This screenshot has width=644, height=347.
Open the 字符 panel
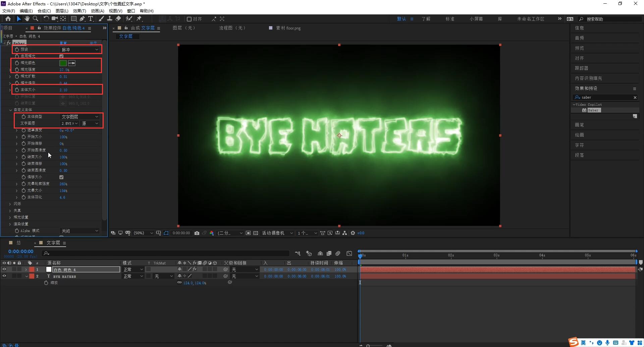(579, 145)
